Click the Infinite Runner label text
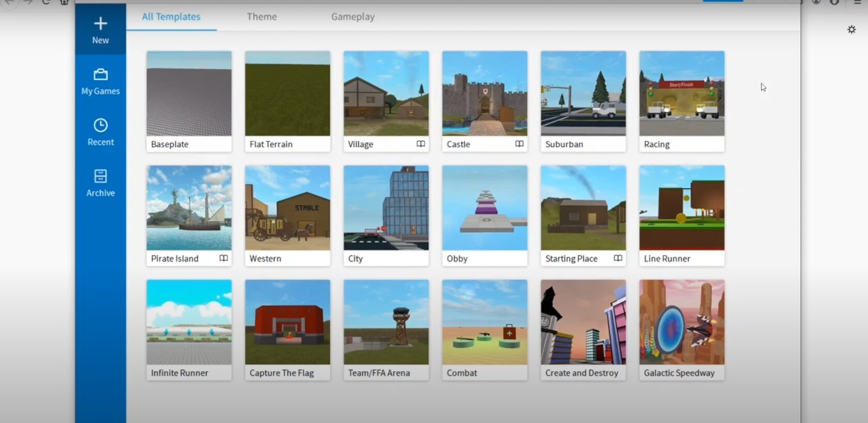 click(x=179, y=373)
